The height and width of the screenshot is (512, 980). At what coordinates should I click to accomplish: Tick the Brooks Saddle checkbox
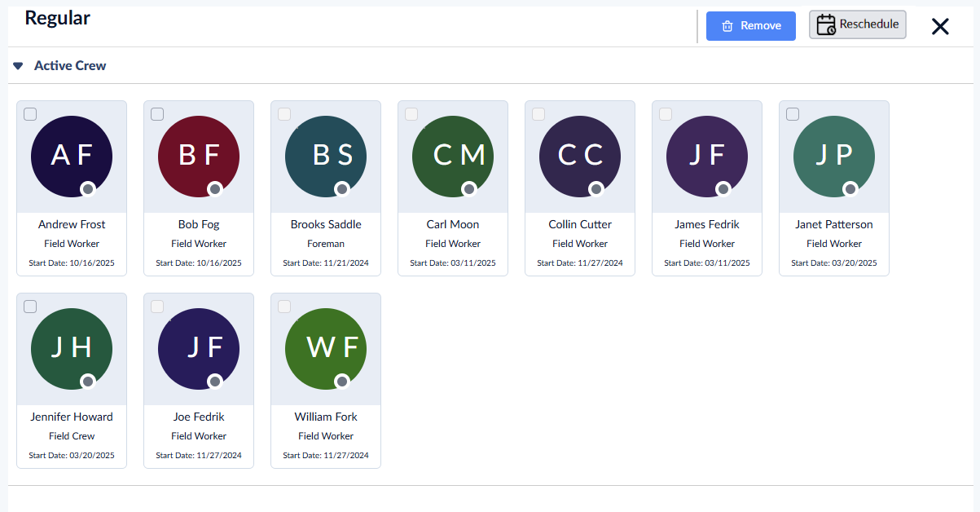click(x=284, y=114)
